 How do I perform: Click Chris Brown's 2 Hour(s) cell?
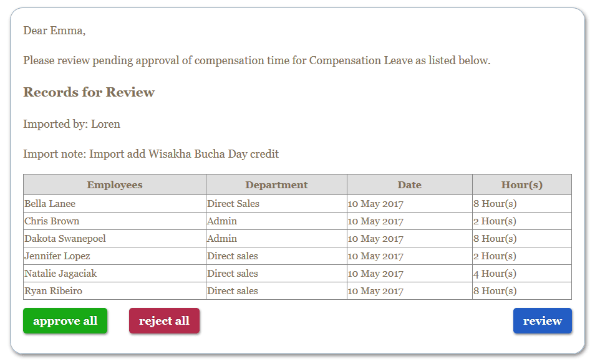click(x=522, y=221)
